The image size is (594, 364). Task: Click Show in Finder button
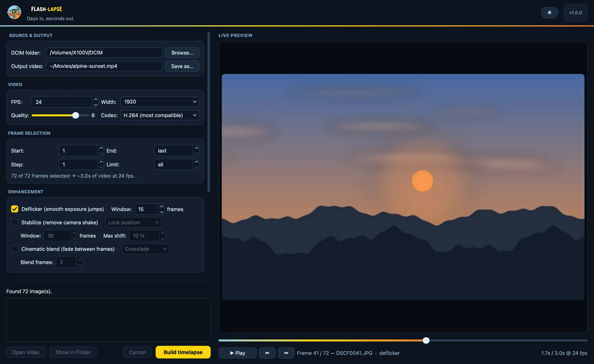tap(73, 352)
